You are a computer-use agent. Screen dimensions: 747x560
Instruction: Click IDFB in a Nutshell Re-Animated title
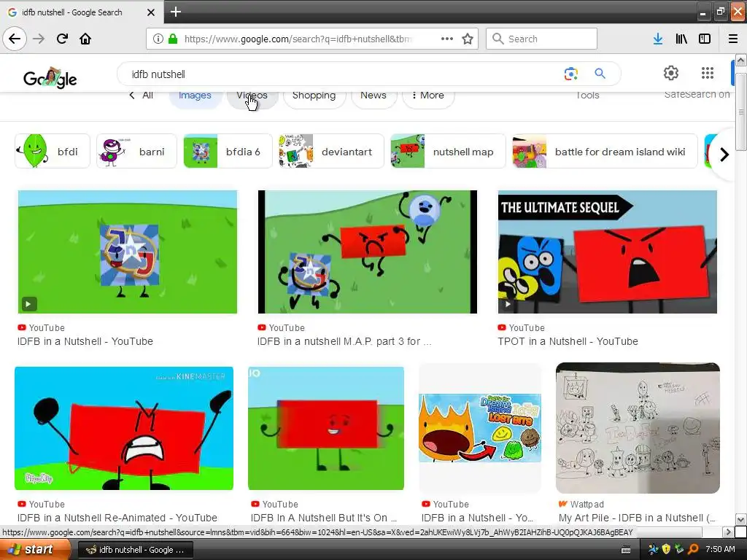[117, 518]
